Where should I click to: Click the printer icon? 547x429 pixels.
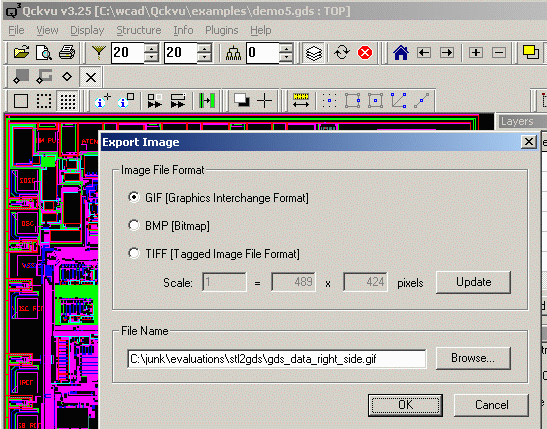[x=67, y=53]
